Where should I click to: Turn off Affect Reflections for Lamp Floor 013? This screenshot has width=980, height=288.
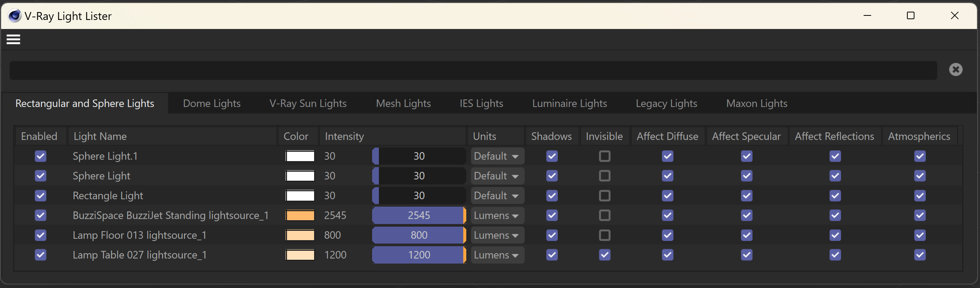(x=835, y=235)
